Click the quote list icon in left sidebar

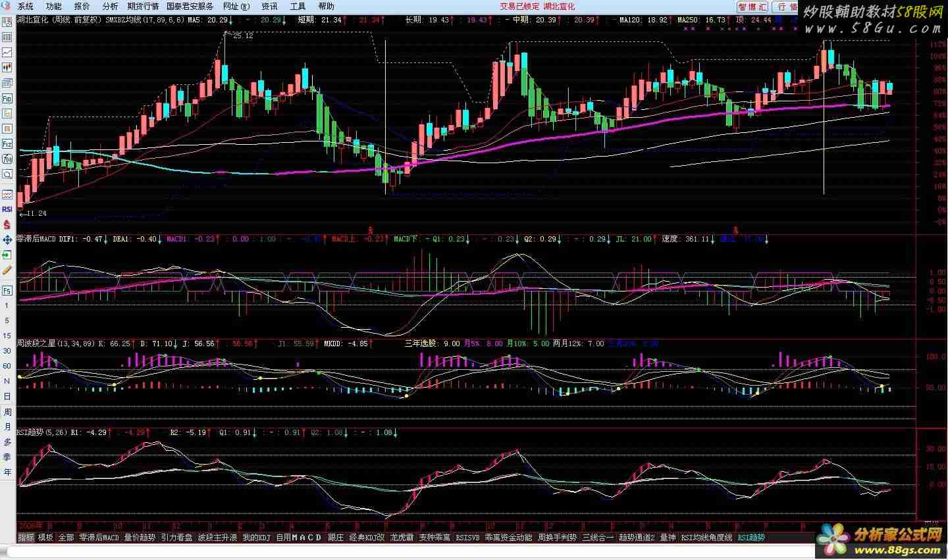pyautogui.click(x=7, y=22)
